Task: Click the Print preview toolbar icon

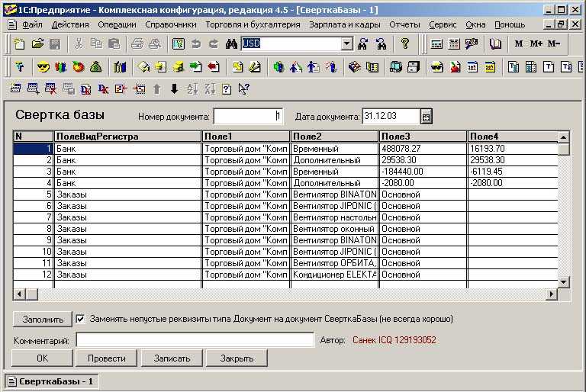Action: (x=155, y=44)
